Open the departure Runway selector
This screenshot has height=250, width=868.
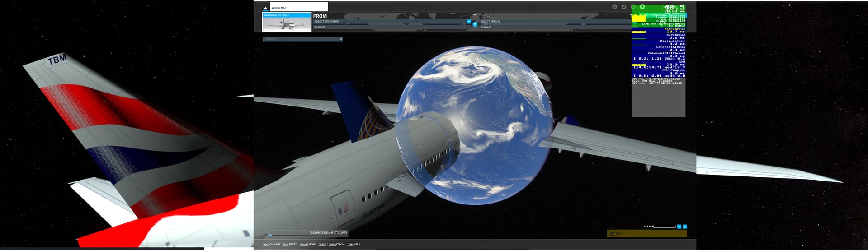click(389, 27)
